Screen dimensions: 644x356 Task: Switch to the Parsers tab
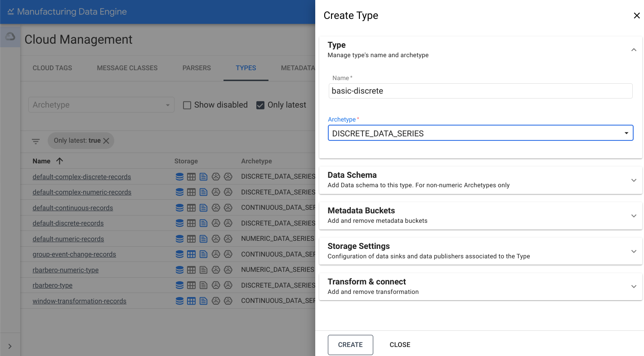(x=197, y=68)
